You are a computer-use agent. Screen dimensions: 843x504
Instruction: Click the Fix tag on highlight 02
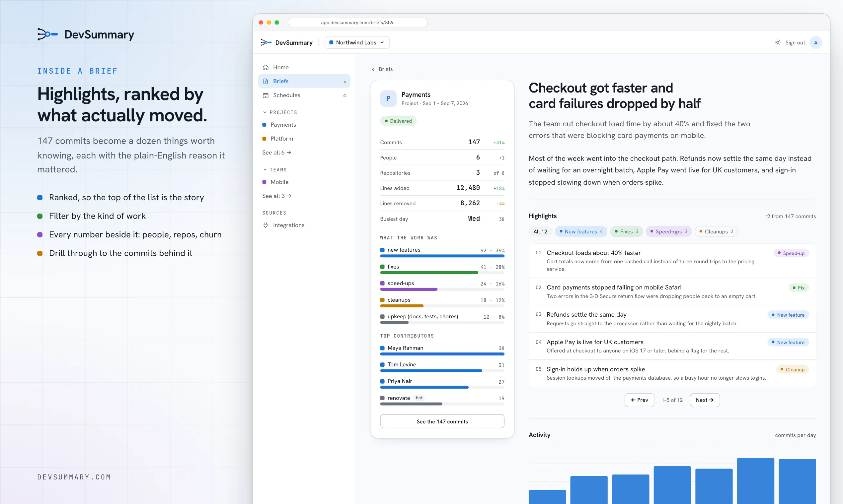(x=798, y=288)
